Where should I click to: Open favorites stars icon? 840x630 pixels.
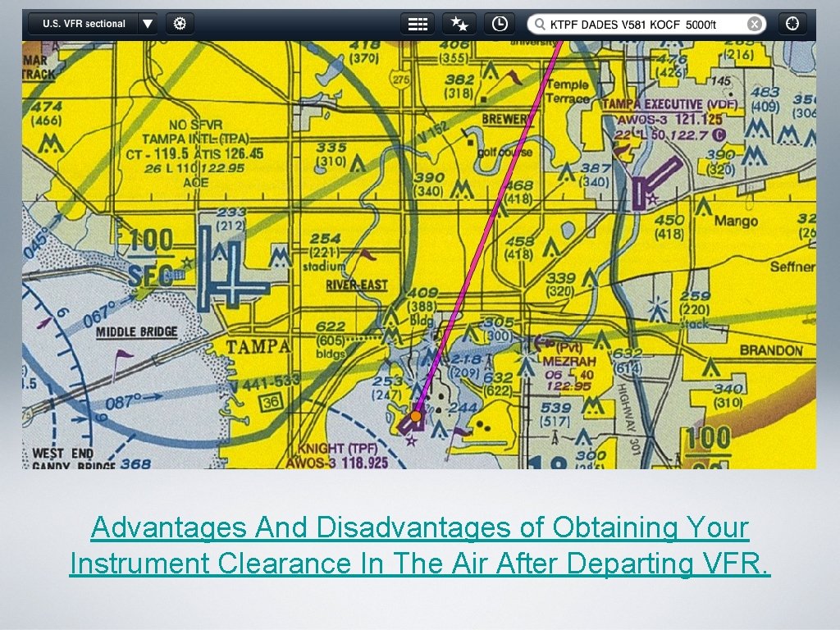point(459,24)
